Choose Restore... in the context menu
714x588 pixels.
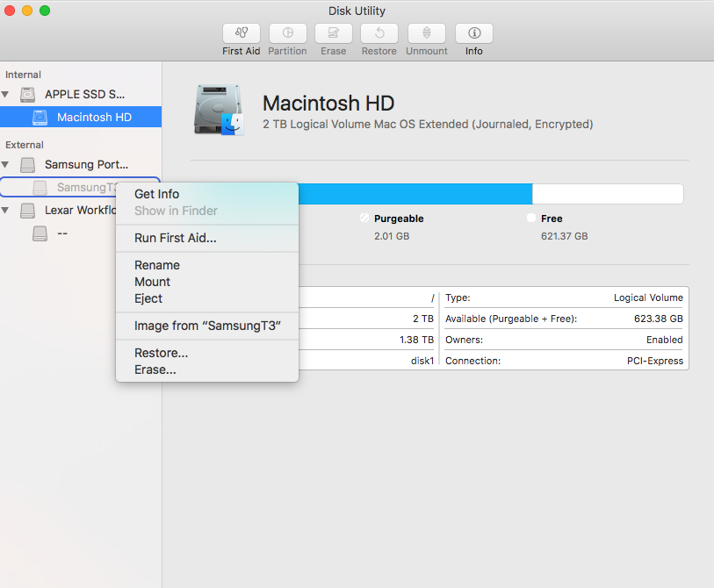click(x=207, y=353)
